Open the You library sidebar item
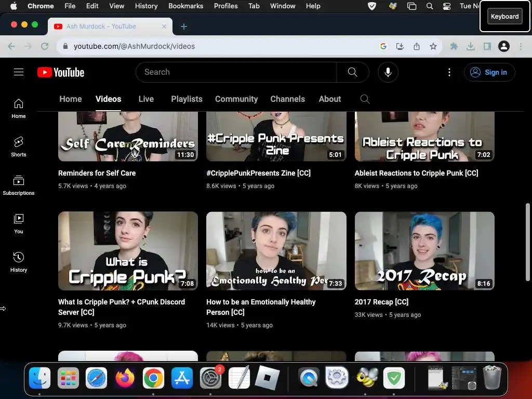 pyautogui.click(x=19, y=223)
